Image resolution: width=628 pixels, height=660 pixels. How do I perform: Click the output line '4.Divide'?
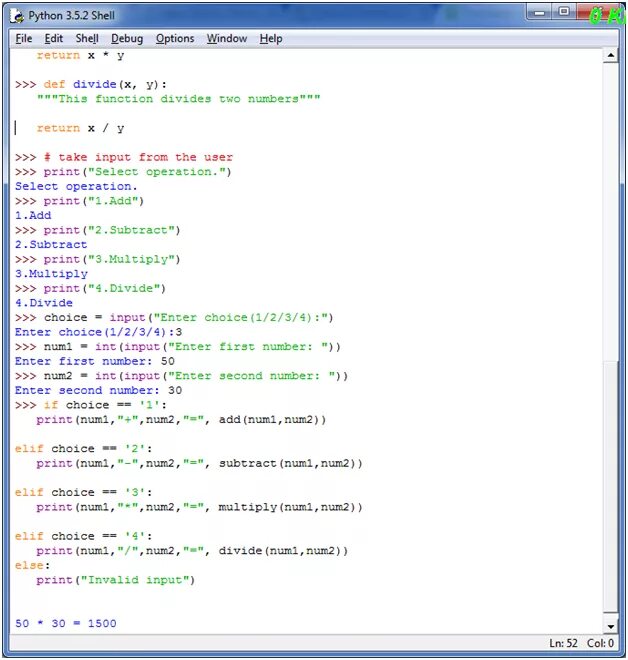(44, 303)
